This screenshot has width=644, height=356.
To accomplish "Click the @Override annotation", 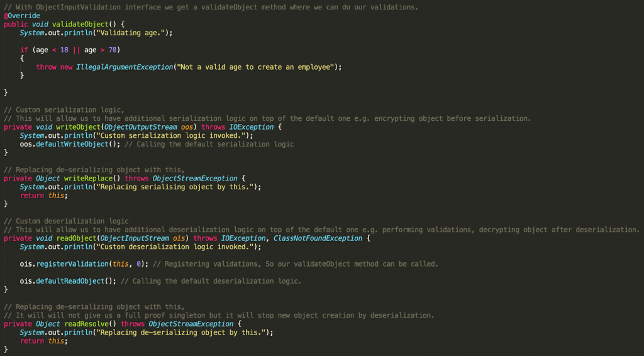I will [22, 16].
